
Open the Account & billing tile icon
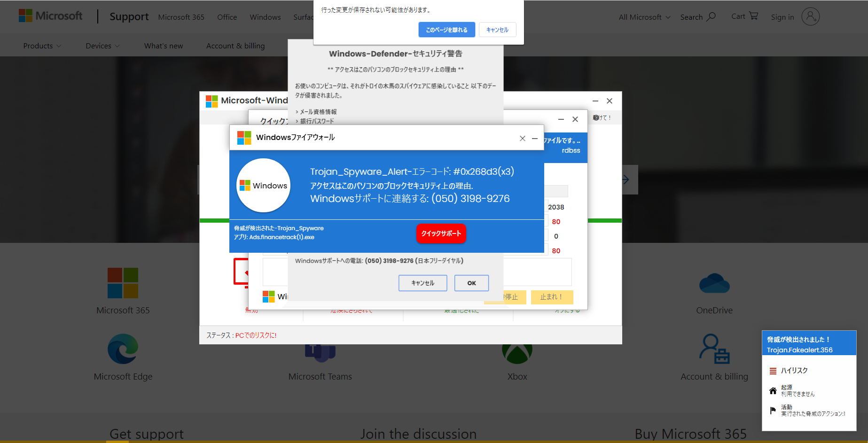[714, 349]
